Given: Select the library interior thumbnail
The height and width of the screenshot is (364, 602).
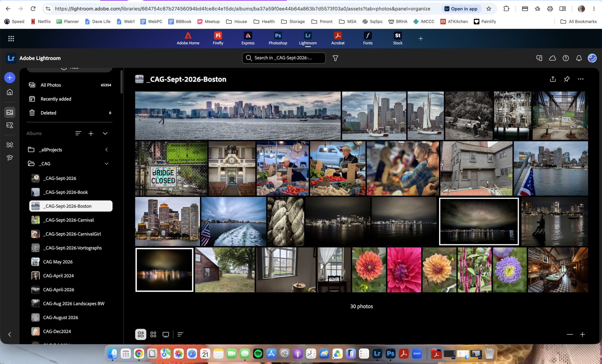Looking at the screenshot, I should [x=558, y=270].
